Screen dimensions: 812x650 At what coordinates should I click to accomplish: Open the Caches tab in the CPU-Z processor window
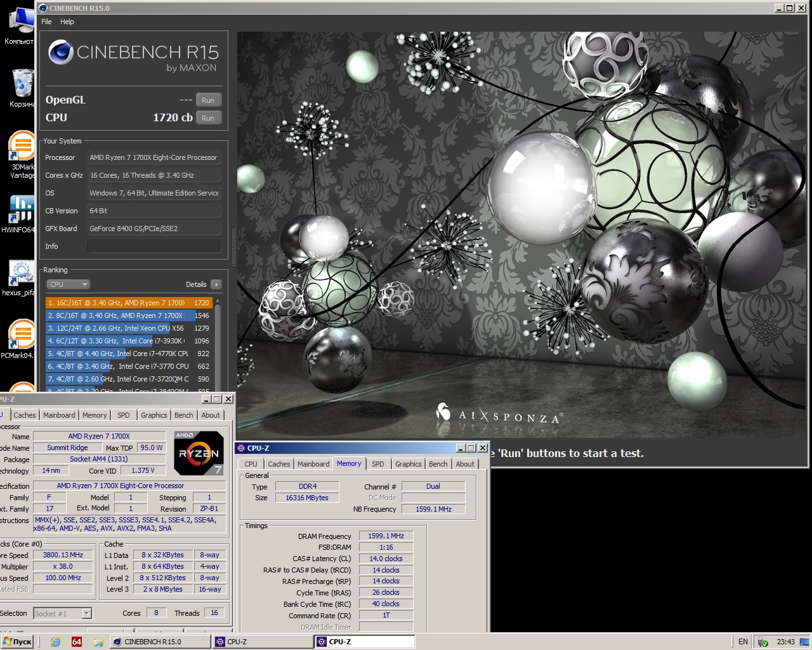click(25, 415)
